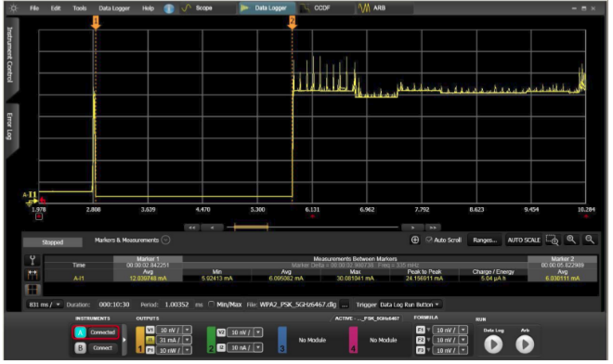Click the crosshair marker icon near Auto Scroll

[415, 240]
